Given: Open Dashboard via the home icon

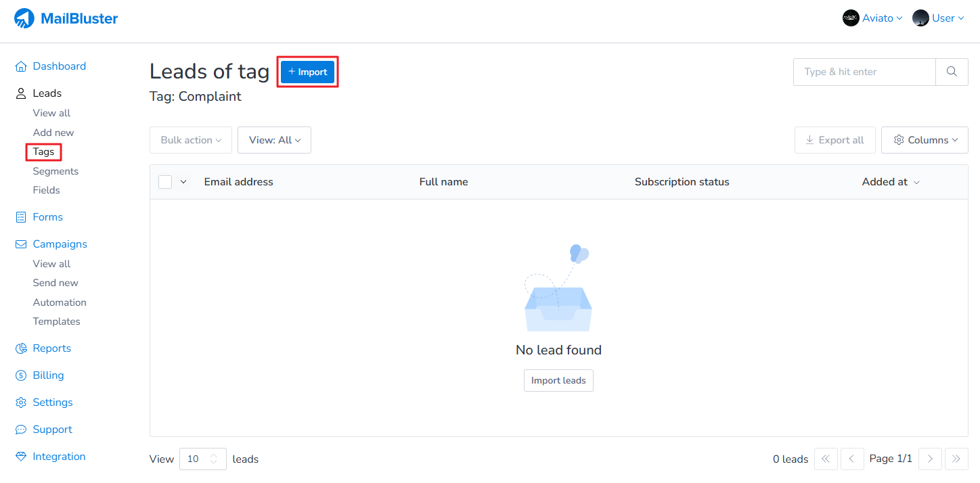Looking at the screenshot, I should [x=21, y=66].
